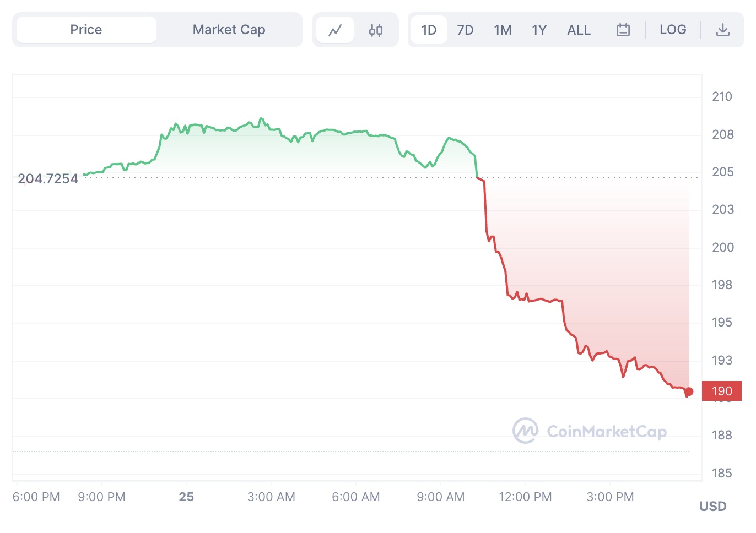
Task: Select the Market Cap tab
Action: coord(229,30)
